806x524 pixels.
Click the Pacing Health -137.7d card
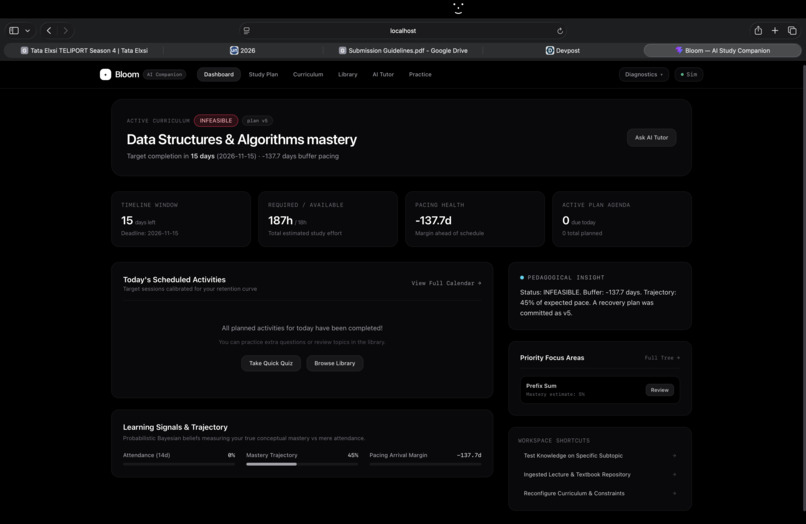click(x=475, y=219)
